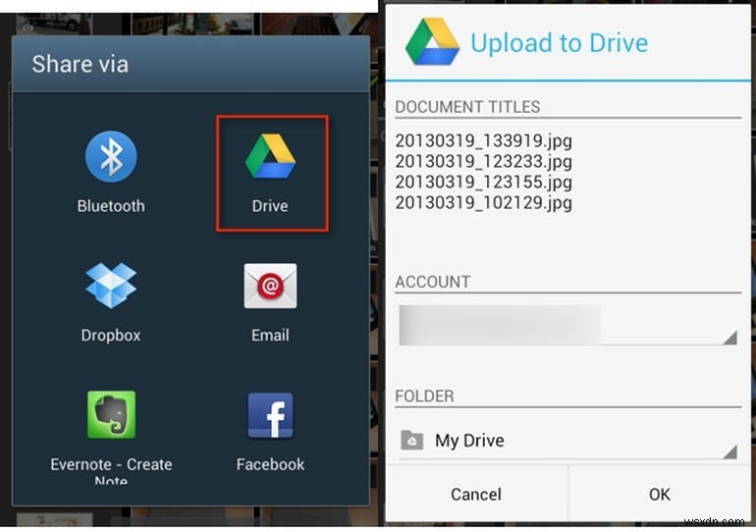Expand the Account dropdown arrow
Image resolution: width=756 pixels, height=532 pixels.
tap(729, 338)
